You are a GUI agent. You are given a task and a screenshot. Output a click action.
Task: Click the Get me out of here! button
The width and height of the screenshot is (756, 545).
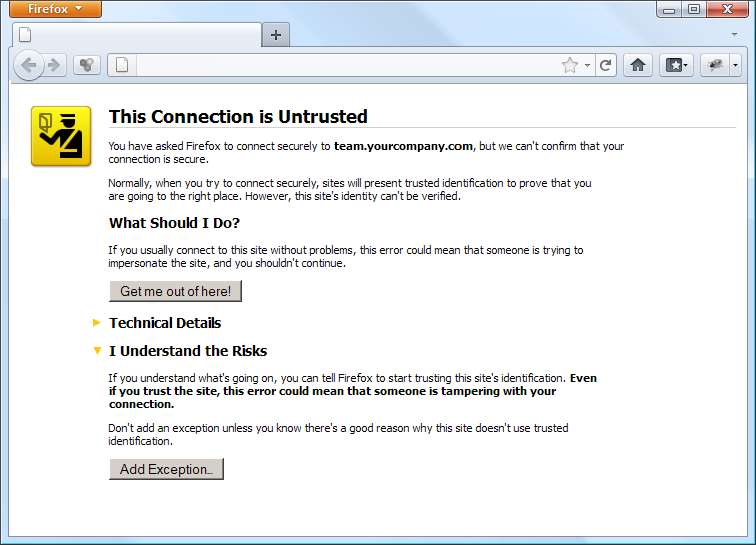tap(176, 291)
